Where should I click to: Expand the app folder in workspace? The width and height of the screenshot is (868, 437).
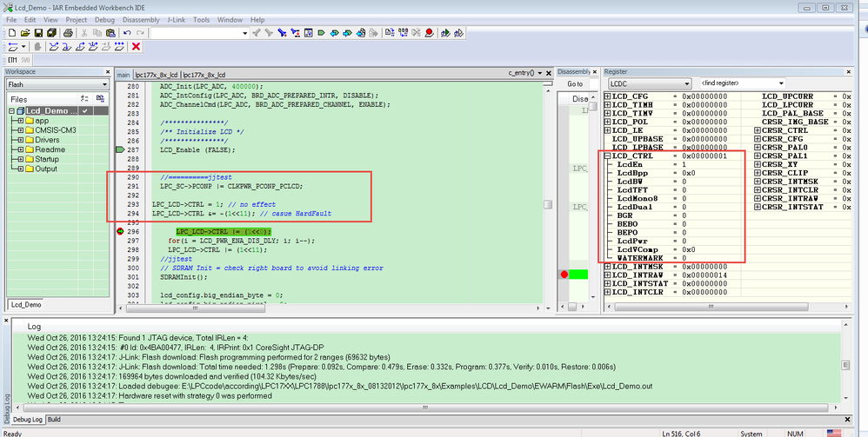[x=21, y=121]
